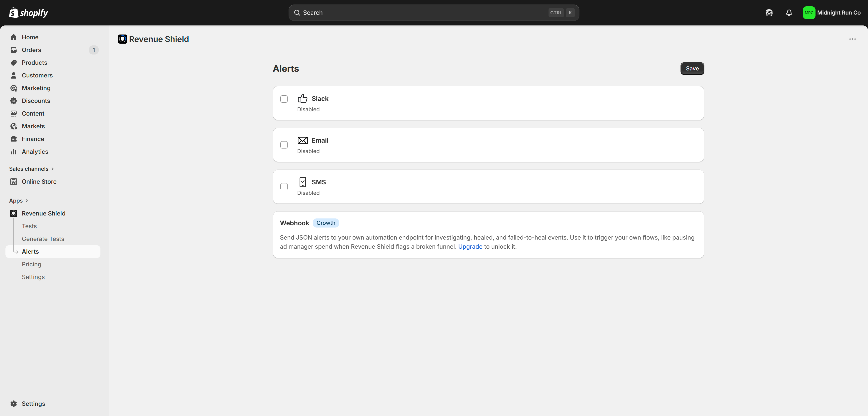
Task: Save the alert settings
Action: click(x=692, y=68)
